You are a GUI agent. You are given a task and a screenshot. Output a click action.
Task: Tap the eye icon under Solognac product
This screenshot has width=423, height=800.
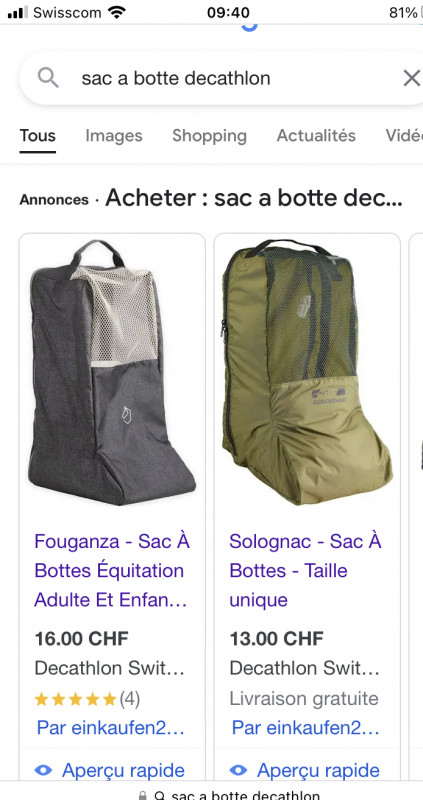(x=238, y=770)
